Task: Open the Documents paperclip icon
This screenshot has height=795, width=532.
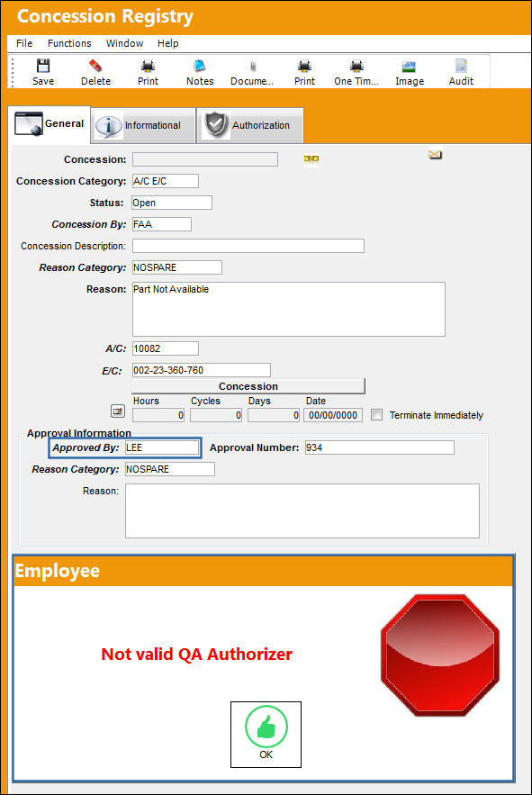Action: click(253, 67)
